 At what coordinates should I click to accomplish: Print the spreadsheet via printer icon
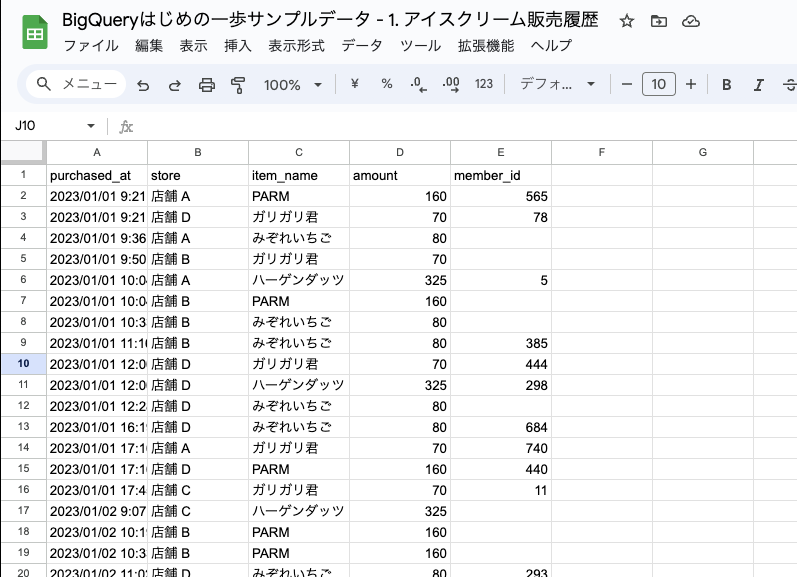click(206, 85)
